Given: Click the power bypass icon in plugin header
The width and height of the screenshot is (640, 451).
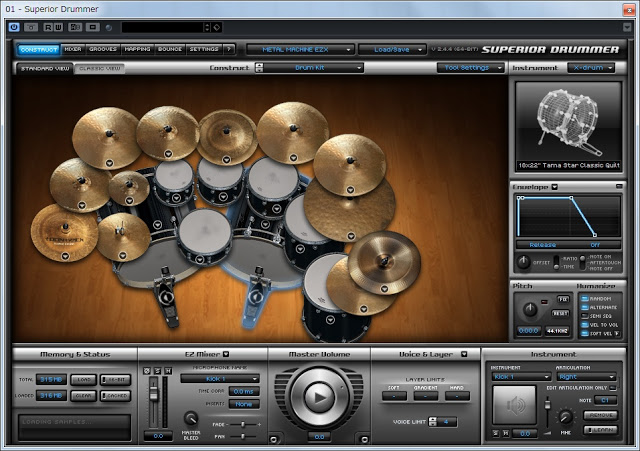Looking at the screenshot, I should coord(15,26).
